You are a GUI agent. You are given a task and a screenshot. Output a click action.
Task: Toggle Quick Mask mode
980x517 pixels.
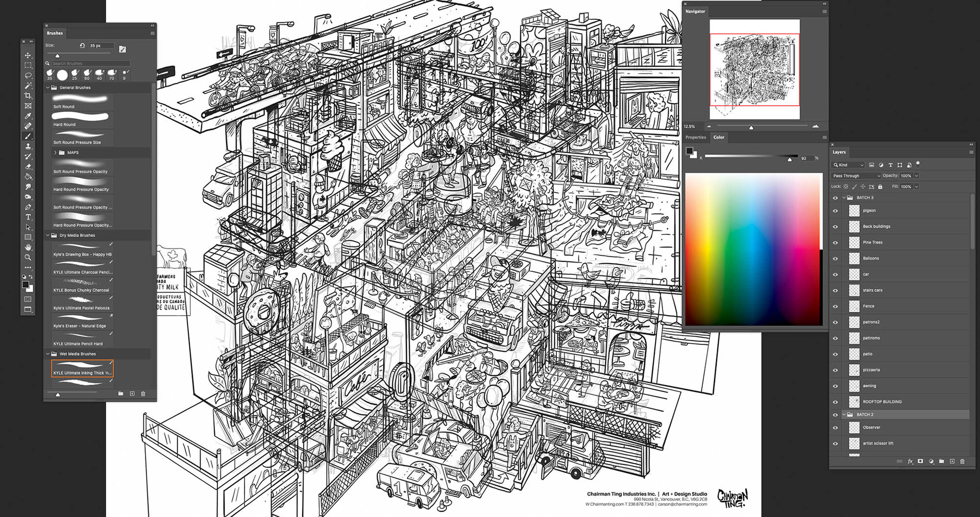(28, 299)
